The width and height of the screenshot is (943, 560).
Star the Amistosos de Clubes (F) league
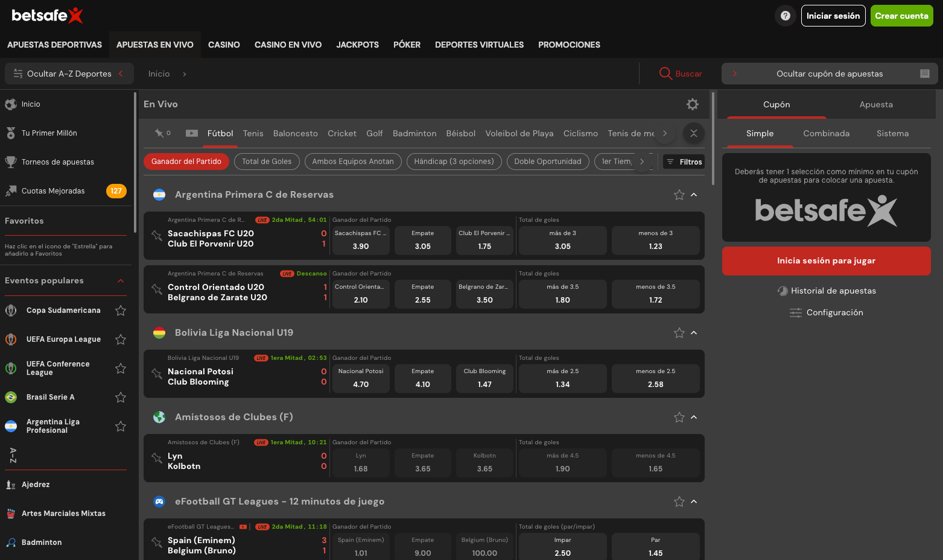coord(679,417)
